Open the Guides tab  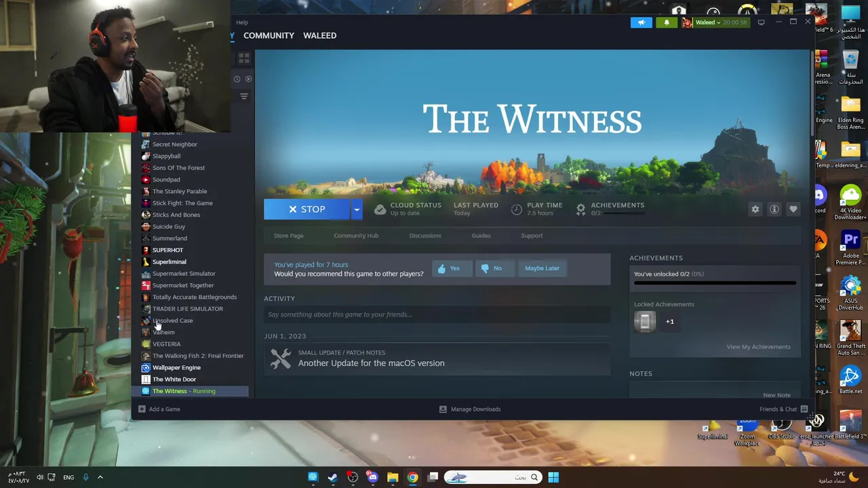pos(481,236)
